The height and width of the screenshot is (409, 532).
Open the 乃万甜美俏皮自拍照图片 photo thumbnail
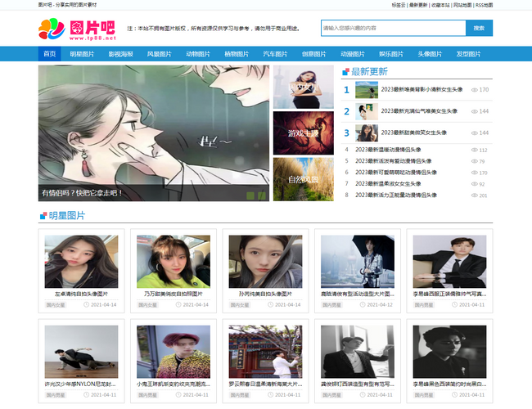click(174, 262)
